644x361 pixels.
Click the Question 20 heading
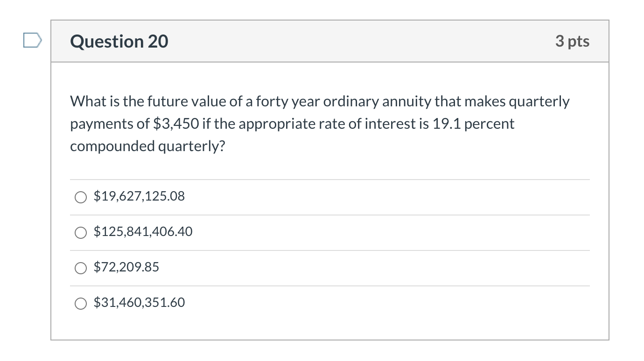click(x=119, y=42)
